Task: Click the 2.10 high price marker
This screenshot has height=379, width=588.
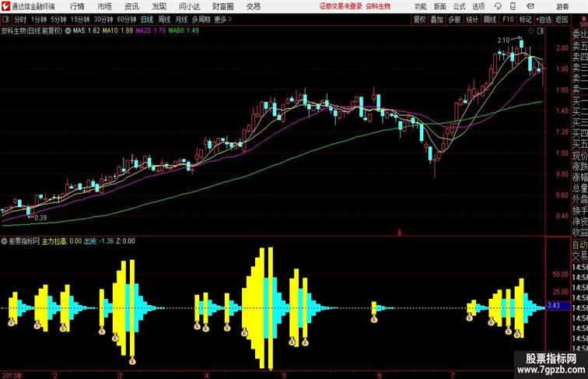Action: tap(503, 40)
